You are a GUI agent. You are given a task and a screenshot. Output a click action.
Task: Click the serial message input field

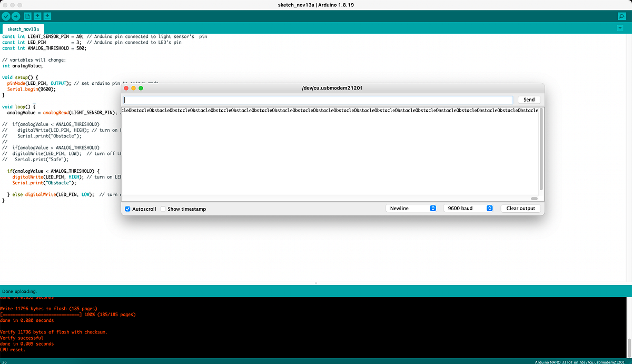tap(316, 100)
